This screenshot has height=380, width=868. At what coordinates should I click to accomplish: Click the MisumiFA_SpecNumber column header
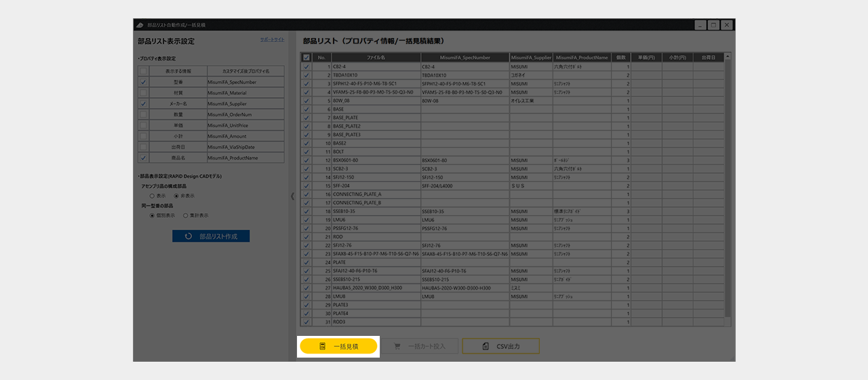[464, 58]
